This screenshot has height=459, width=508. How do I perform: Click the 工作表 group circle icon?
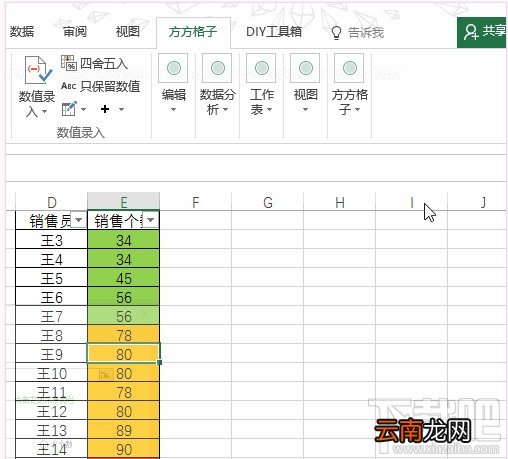click(x=261, y=68)
